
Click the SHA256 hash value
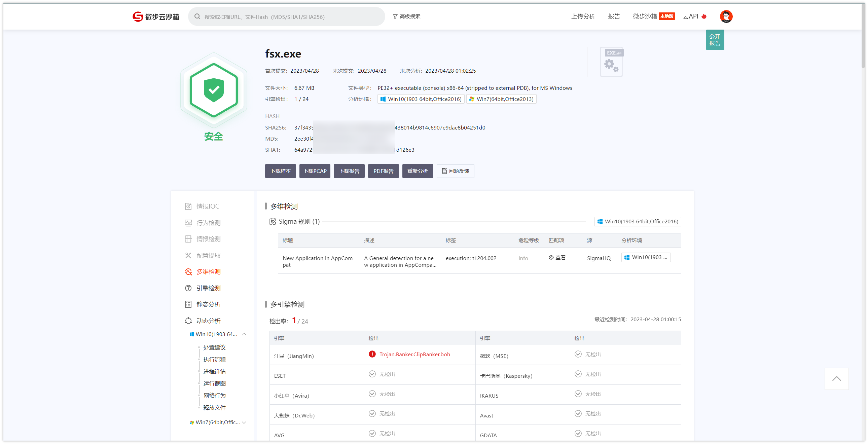[390, 128]
